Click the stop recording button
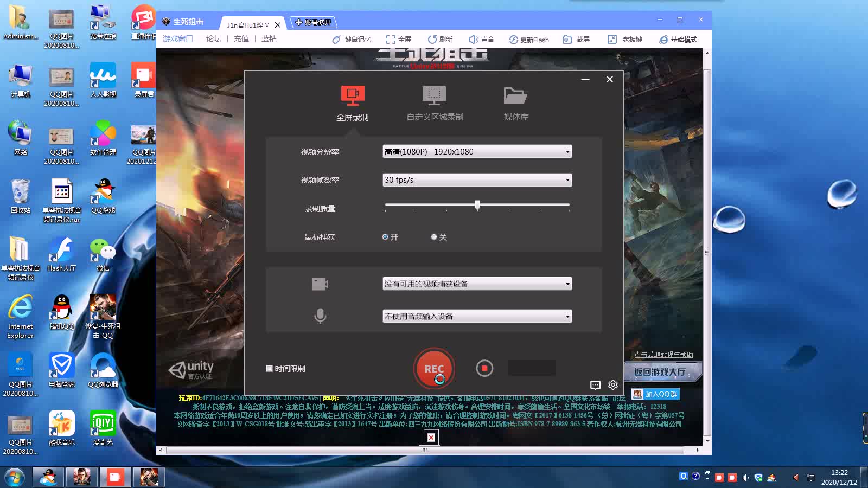868x488 pixels. (484, 368)
